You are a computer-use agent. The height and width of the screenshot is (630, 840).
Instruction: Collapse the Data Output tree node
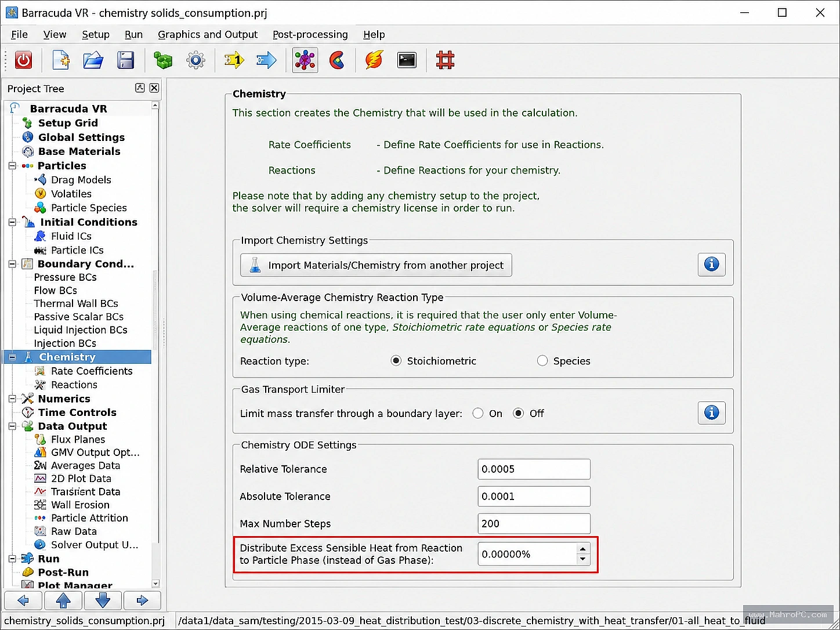(12, 426)
